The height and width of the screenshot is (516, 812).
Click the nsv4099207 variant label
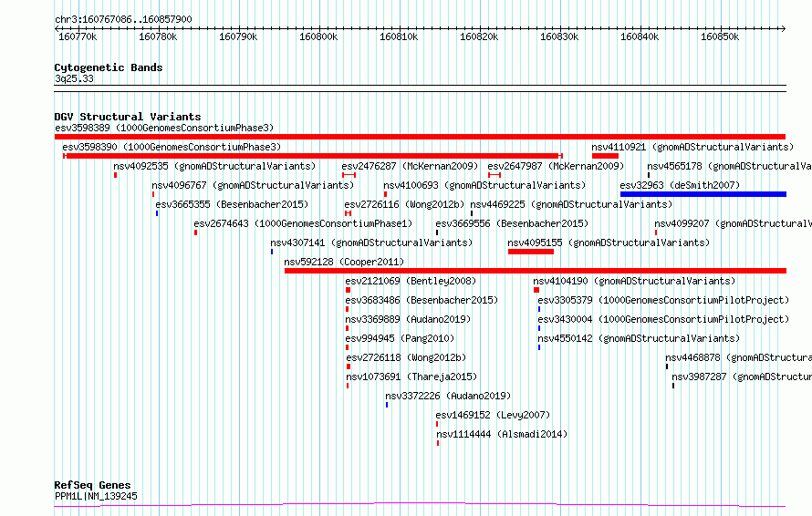click(x=733, y=223)
